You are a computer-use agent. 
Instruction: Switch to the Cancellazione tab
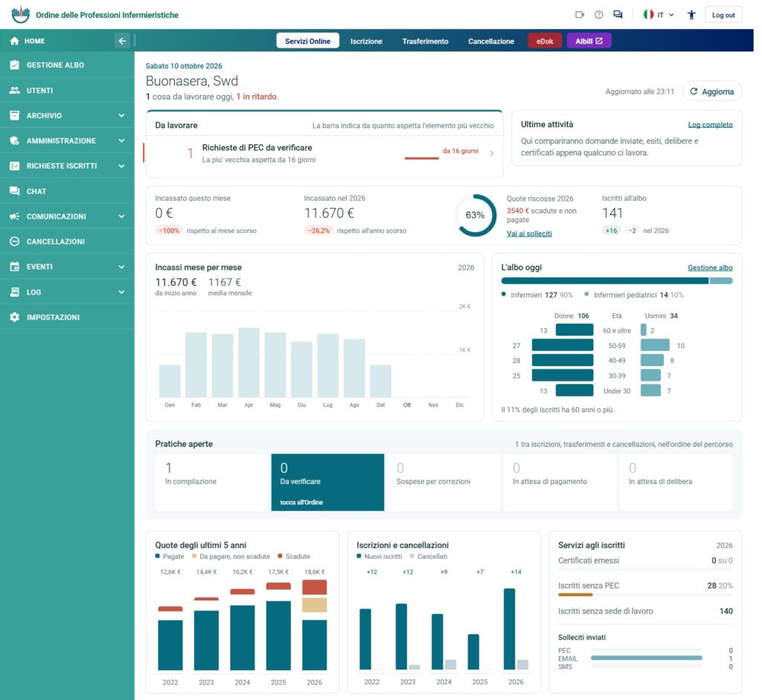491,41
